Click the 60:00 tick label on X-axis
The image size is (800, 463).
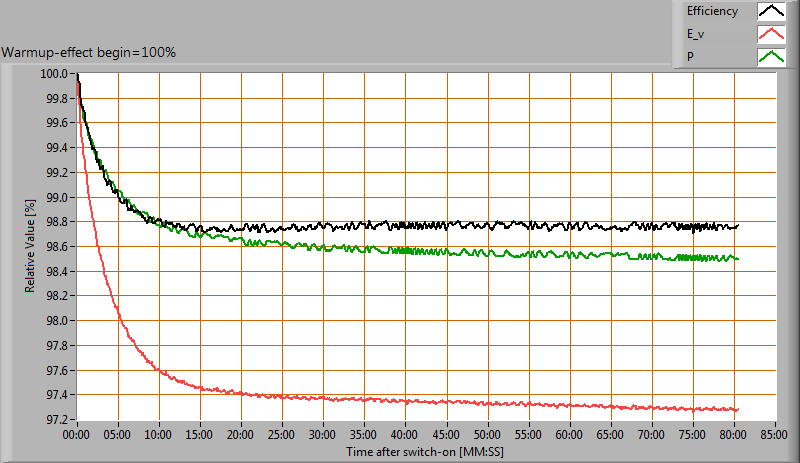coord(569,437)
